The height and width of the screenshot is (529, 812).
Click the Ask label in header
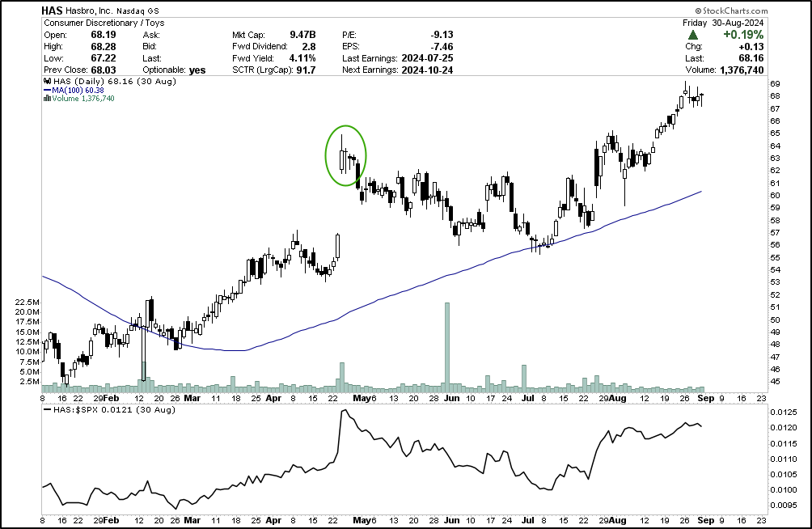pyautogui.click(x=151, y=35)
